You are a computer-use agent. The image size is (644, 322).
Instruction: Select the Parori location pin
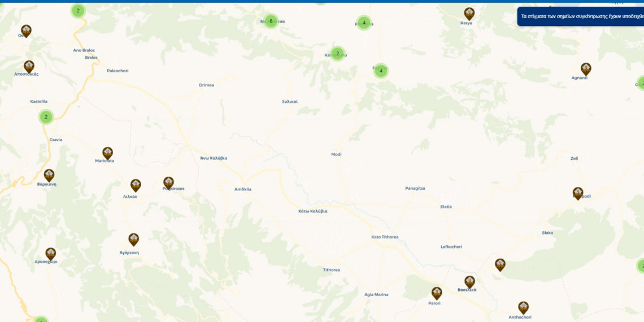pyautogui.click(x=437, y=293)
